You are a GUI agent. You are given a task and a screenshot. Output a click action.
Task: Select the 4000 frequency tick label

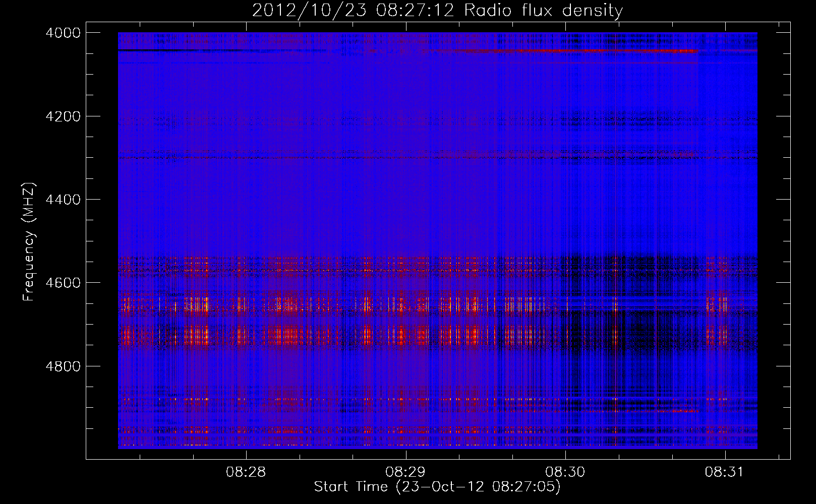[63, 33]
